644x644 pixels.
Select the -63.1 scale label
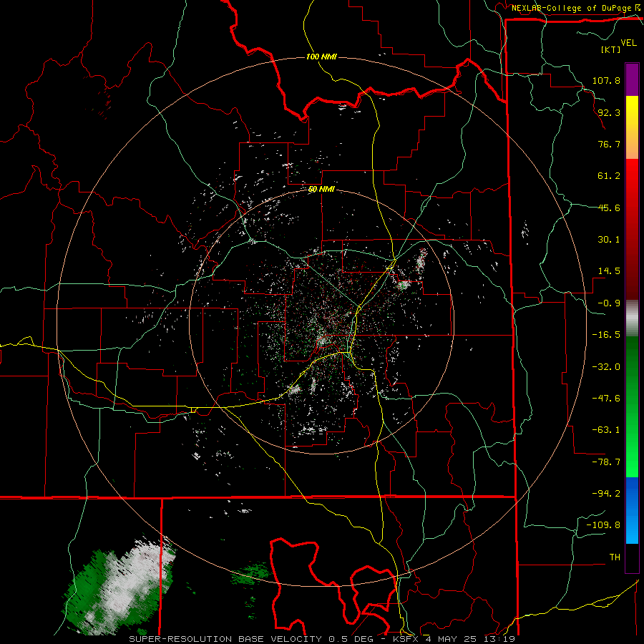[x=606, y=430]
